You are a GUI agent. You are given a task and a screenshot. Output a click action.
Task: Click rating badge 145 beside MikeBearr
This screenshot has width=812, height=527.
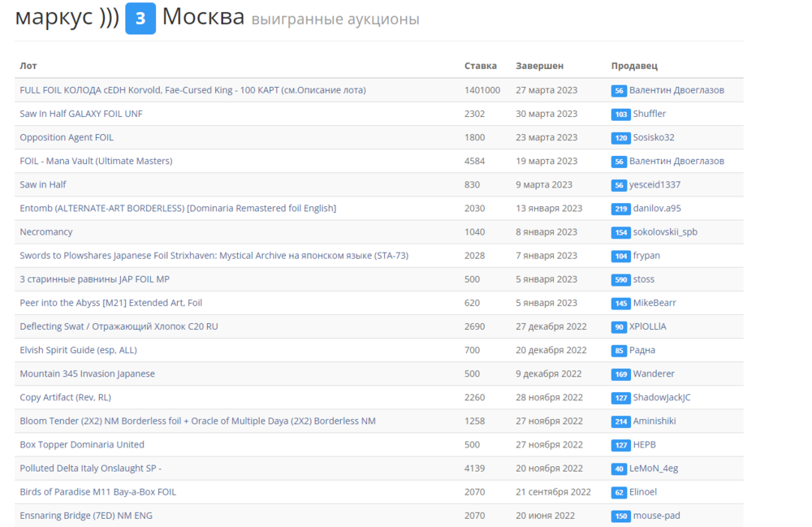pyautogui.click(x=621, y=303)
